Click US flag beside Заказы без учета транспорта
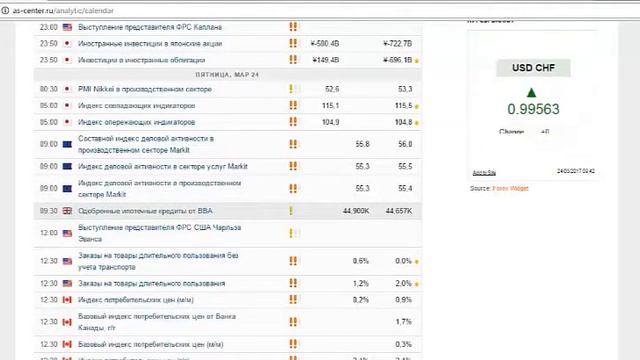The image size is (640, 360). coord(67,261)
